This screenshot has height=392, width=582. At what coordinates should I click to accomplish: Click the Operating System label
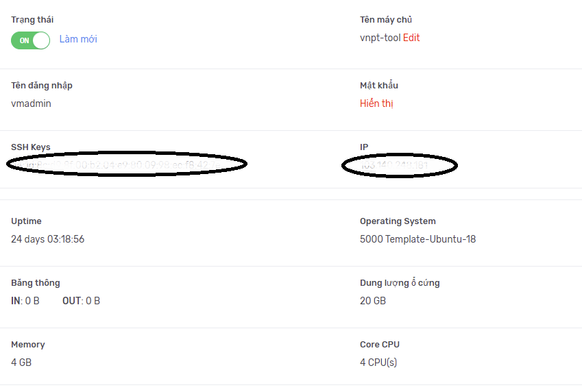coord(398,221)
